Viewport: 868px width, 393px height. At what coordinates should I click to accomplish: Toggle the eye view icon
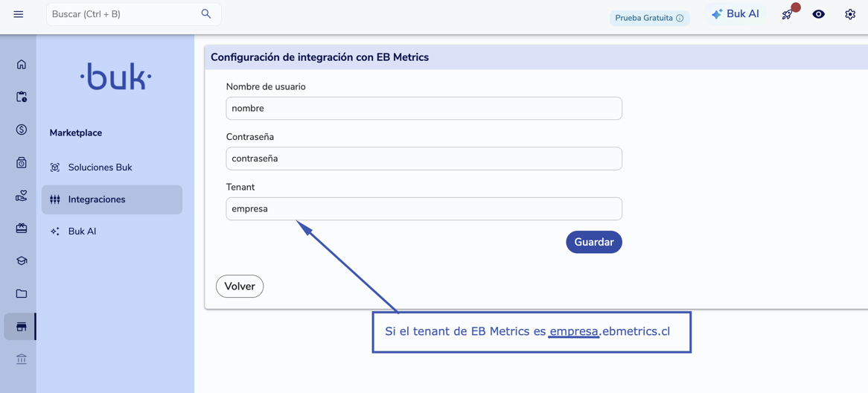click(818, 14)
